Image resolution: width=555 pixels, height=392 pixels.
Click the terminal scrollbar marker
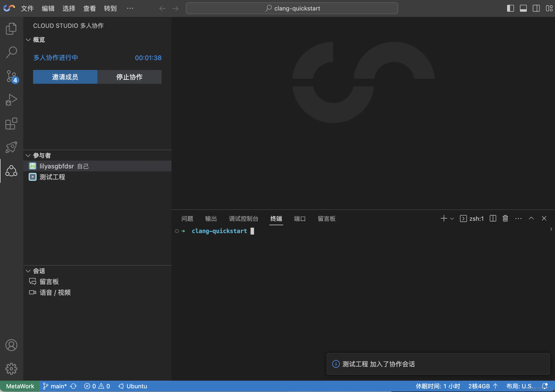pyautogui.click(x=551, y=229)
